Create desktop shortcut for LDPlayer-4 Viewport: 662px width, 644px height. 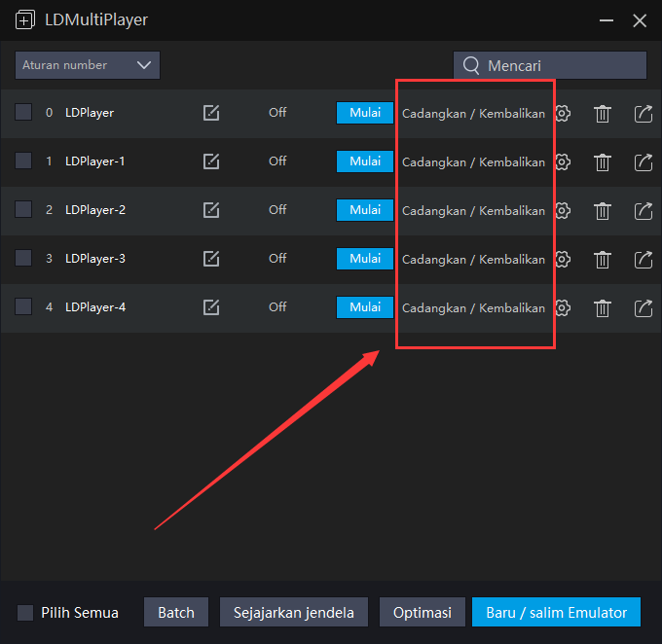[x=644, y=307]
